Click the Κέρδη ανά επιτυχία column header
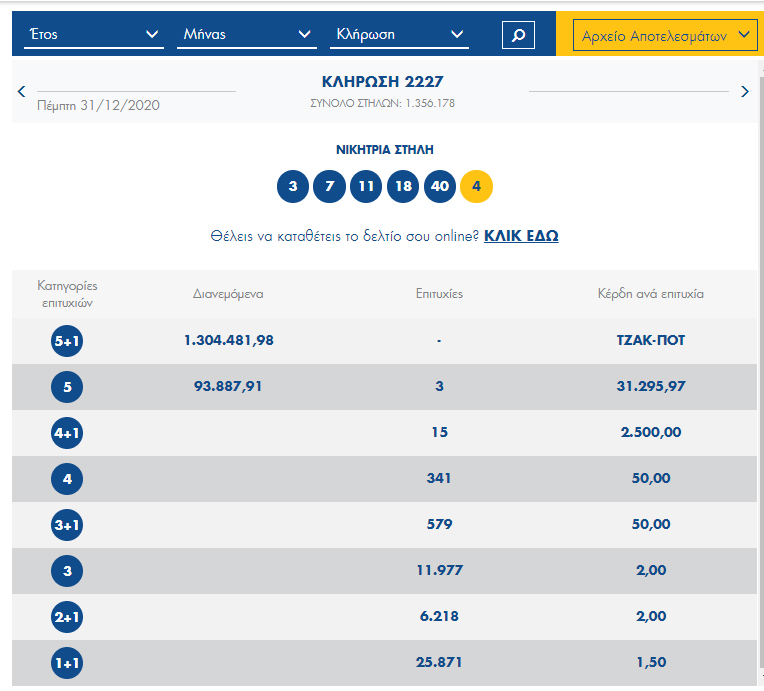Viewport: 764px width, 691px height. click(x=650, y=294)
